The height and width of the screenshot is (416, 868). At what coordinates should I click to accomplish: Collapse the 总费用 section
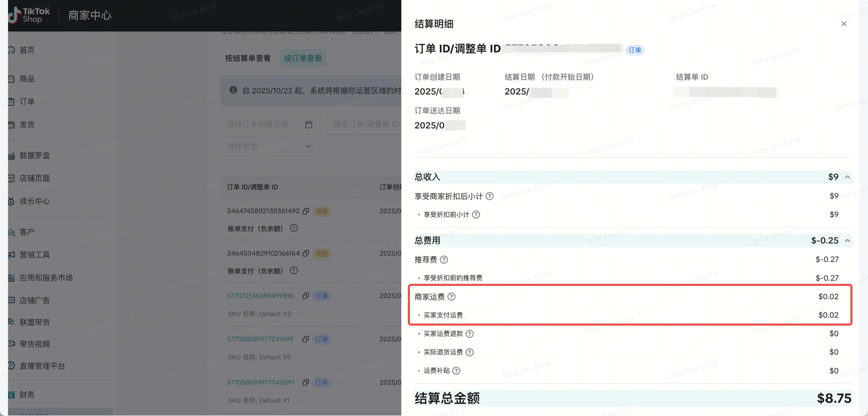[847, 241]
